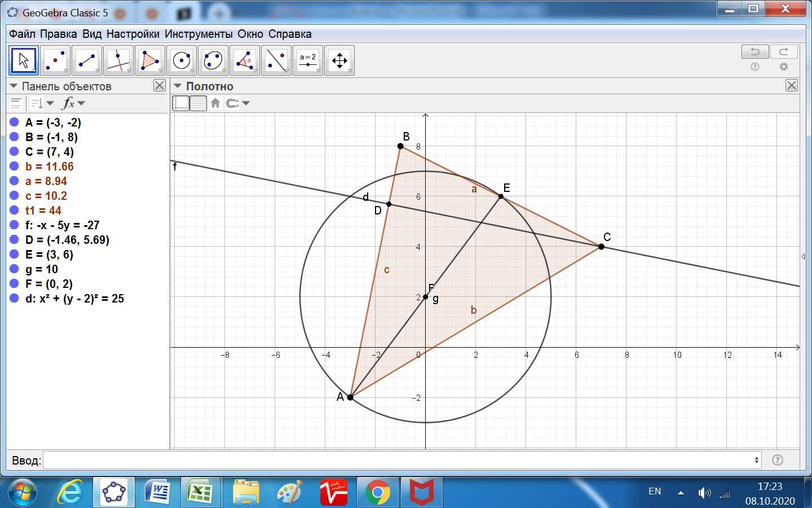Viewport: 812px width, 508px height.
Task: Select the Polygon tool
Action: [150, 60]
